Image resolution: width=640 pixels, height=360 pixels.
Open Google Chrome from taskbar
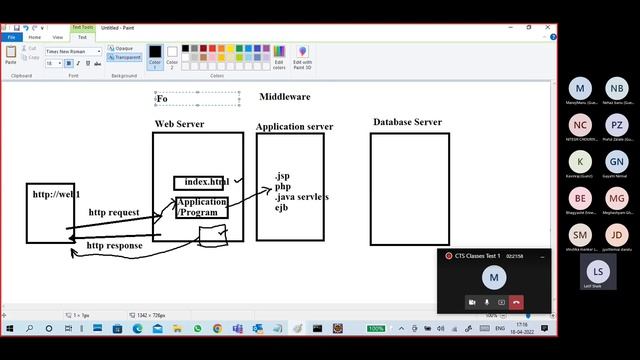click(218, 328)
